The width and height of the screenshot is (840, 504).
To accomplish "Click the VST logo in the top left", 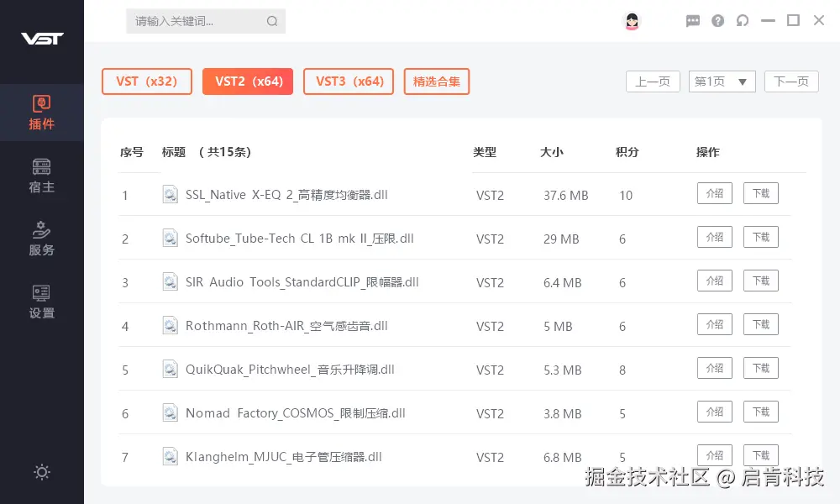I will (41, 39).
